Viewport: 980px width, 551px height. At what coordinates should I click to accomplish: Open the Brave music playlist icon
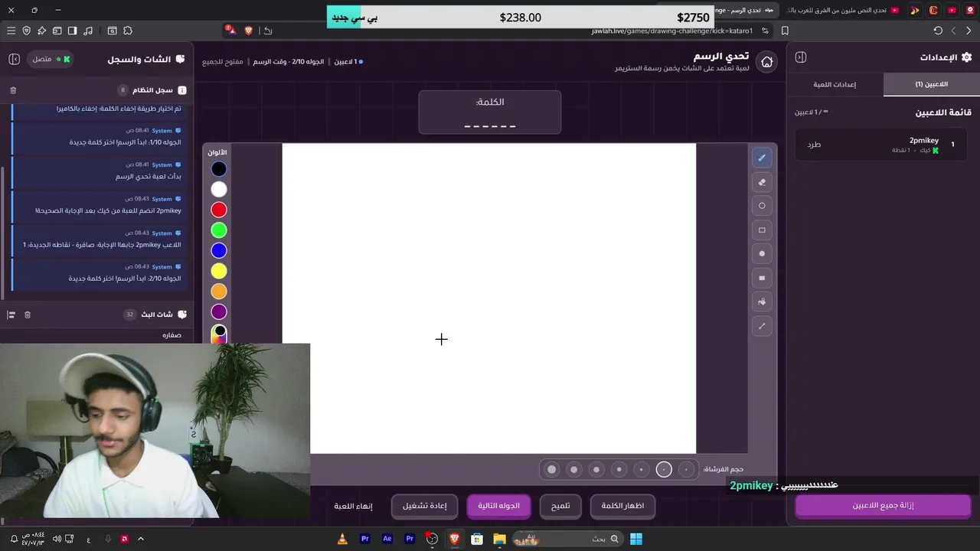(x=88, y=31)
